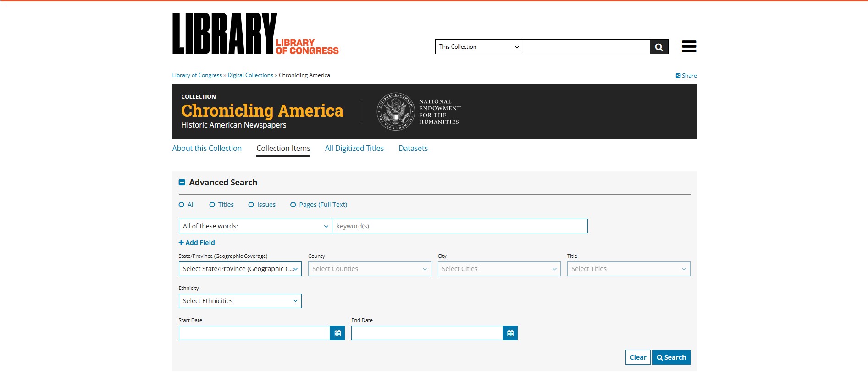Click the header search magnifier button

tap(659, 47)
